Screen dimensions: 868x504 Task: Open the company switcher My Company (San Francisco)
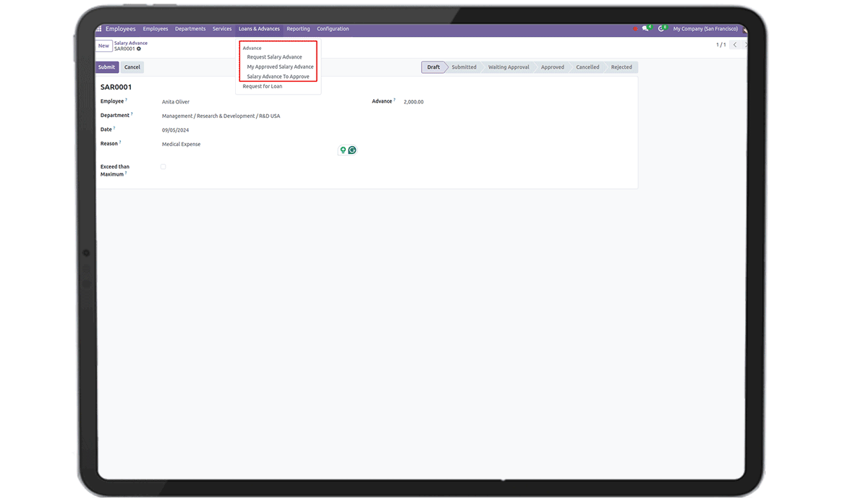pyautogui.click(x=705, y=29)
